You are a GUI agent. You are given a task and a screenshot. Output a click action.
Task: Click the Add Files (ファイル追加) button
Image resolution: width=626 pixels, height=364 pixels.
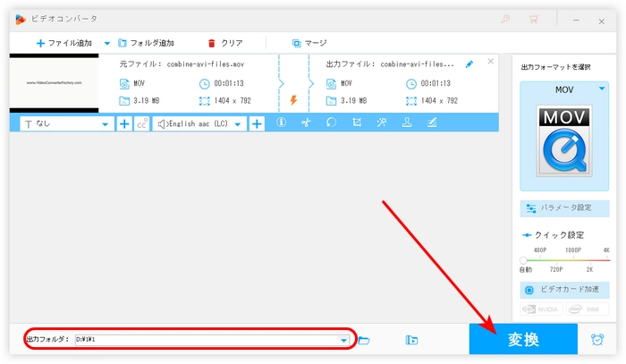[x=64, y=43]
